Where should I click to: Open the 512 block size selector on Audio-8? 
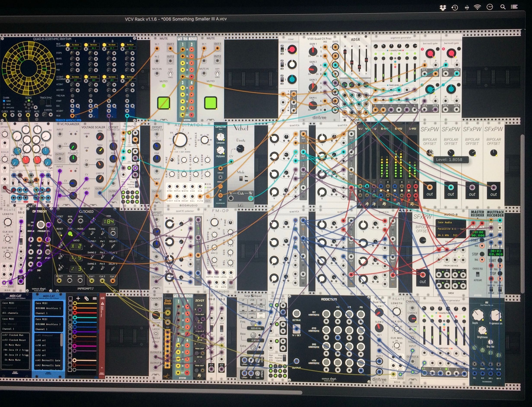click(458, 235)
